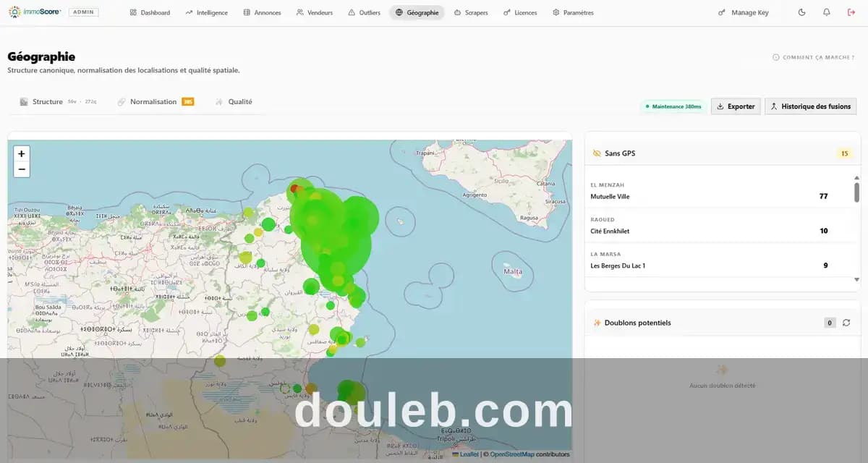
Task: Click the Agrigento label on the map
Action: point(475,195)
